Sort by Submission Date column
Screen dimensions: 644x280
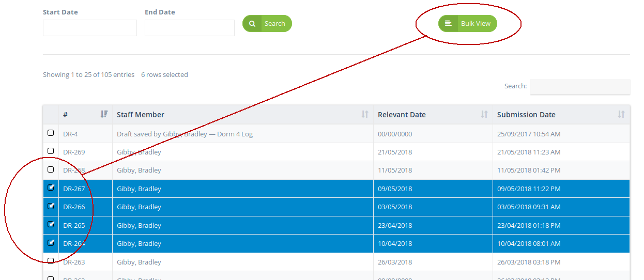click(x=561, y=115)
